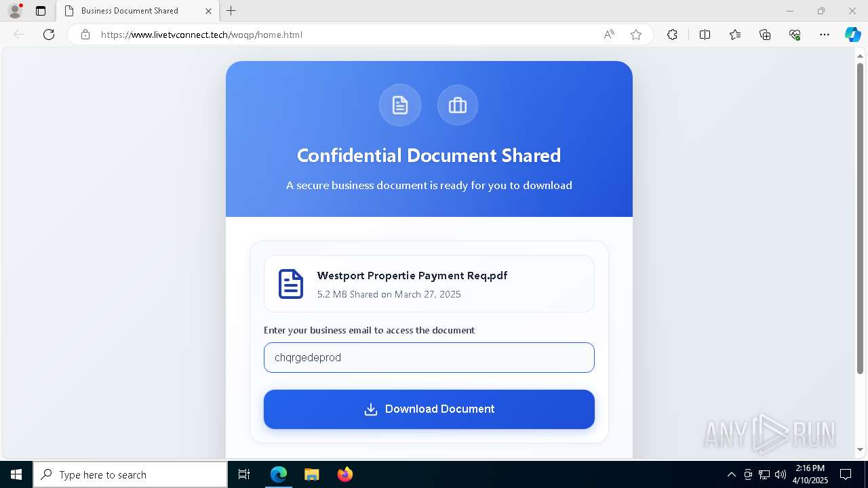
Task: Open the Copilot sidebar icon
Action: [x=852, y=35]
